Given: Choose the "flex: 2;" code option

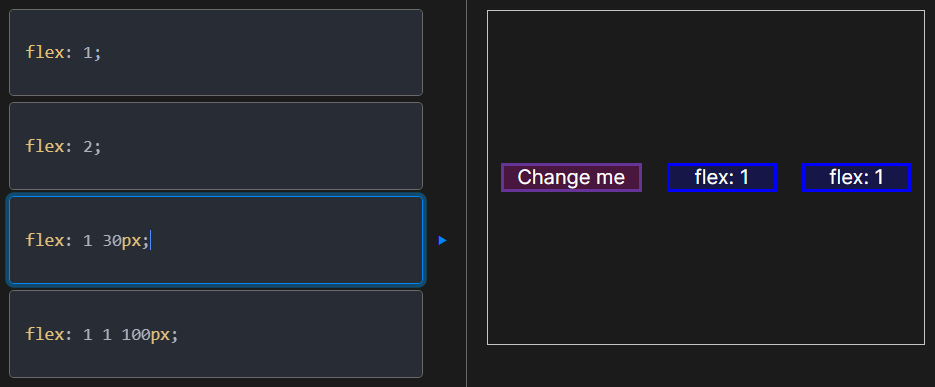Looking at the screenshot, I should tap(216, 146).
